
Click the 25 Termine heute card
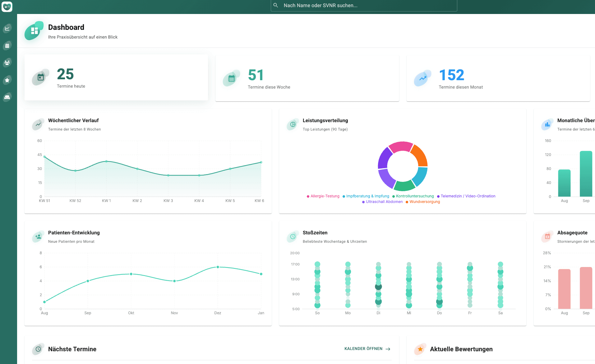click(116, 77)
